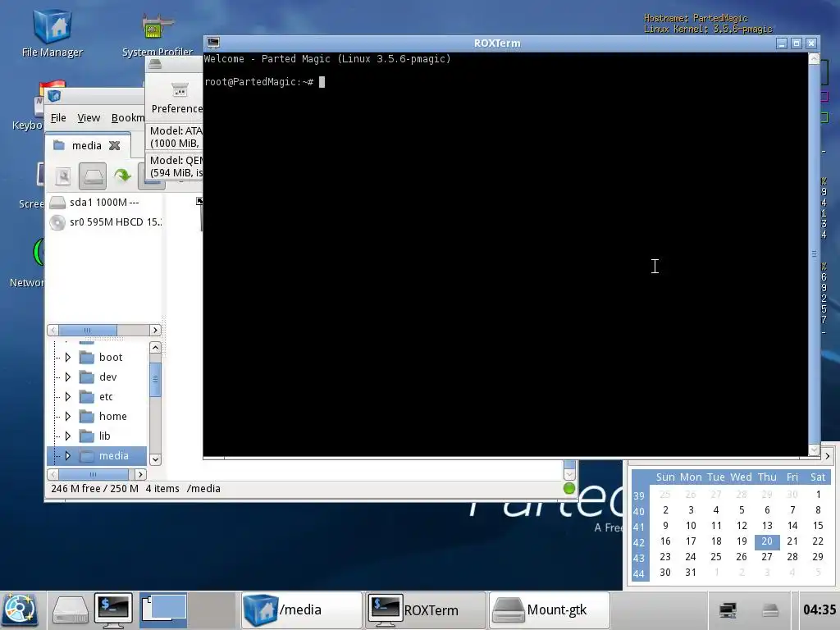Screen dimensions: 840x630
Task: Click the search icon in file manager toolbar
Action: 62,176
